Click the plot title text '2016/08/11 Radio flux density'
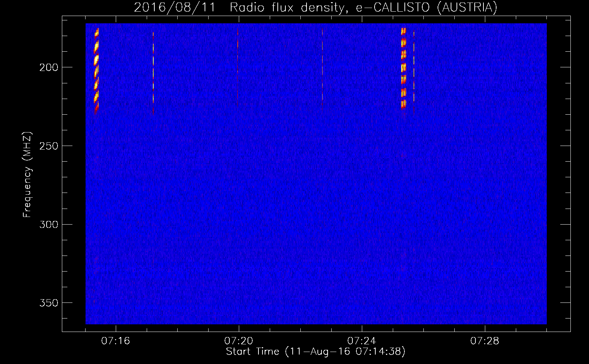The width and height of the screenshot is (589, 364). click(x=238, y=7)
